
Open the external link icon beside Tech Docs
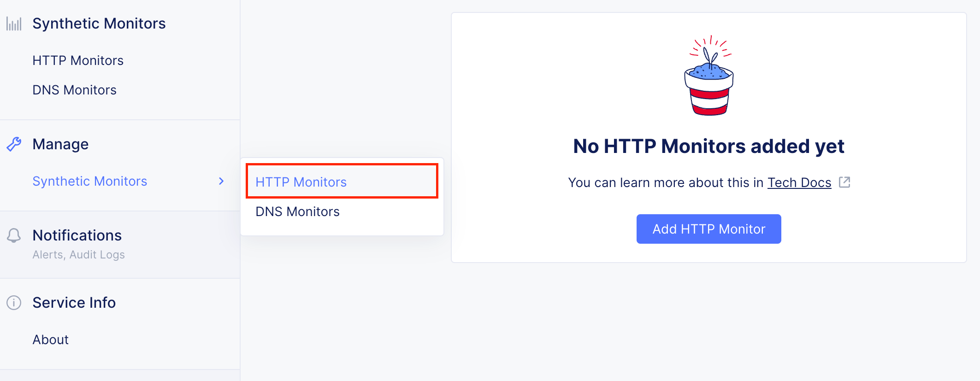(x=844, y=182)
